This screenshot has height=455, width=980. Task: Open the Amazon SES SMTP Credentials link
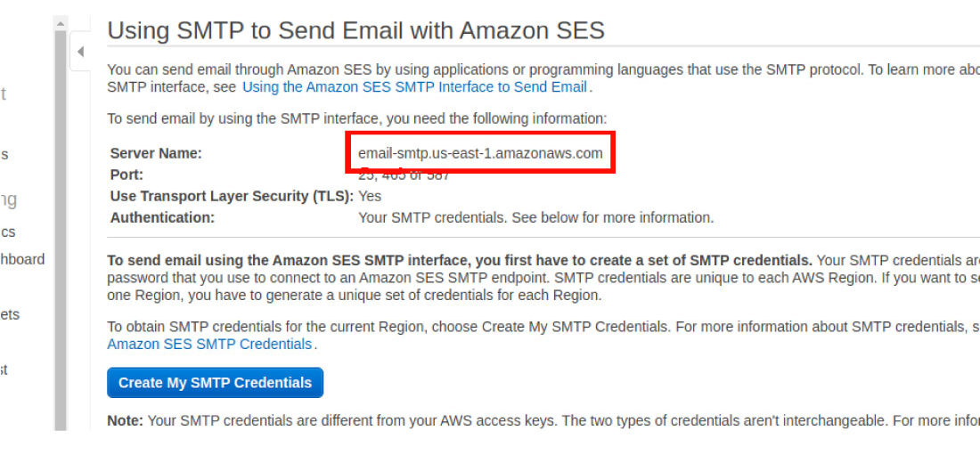209,344
